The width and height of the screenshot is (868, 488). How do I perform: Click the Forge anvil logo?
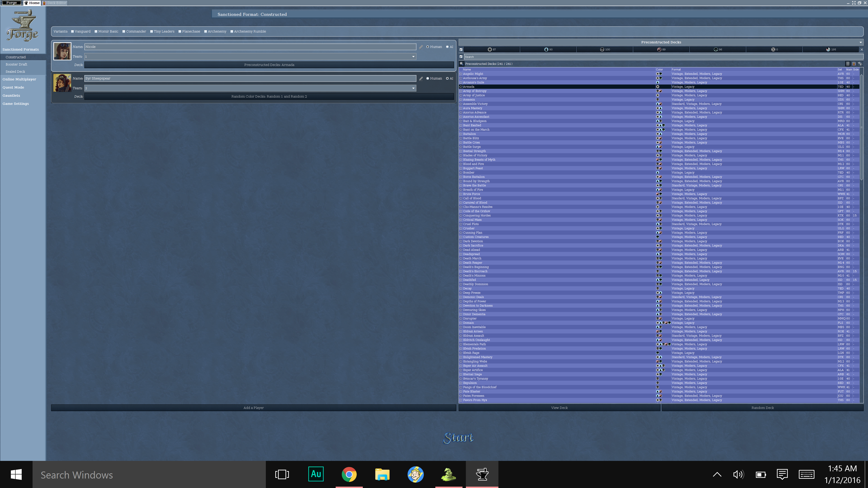(x=23, y=25)
